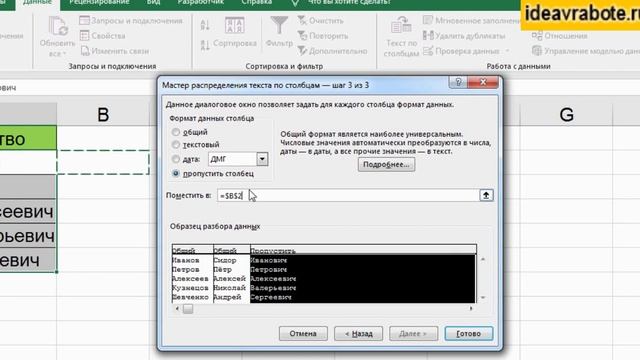640x360 pixels.
Task: Close the text-to-columns wizard dialog
Action: tap(483, 82)
